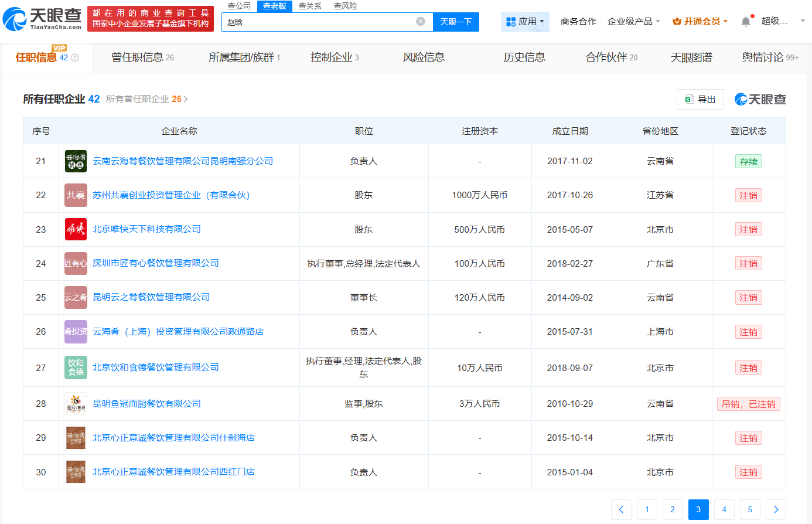
Task: Click the 天眼一下 search button
Action: 456,21
